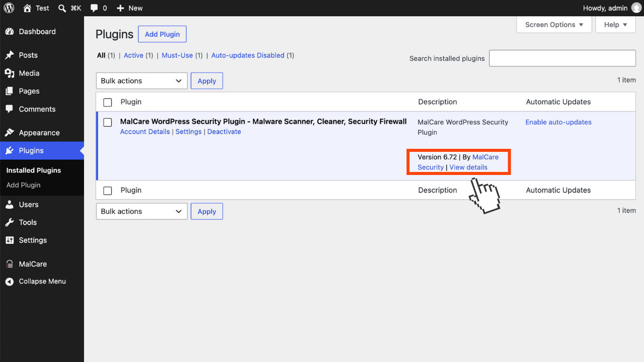Open the MalCare plugin Settings link
The image size is (644, 362).
pos(189,132)
